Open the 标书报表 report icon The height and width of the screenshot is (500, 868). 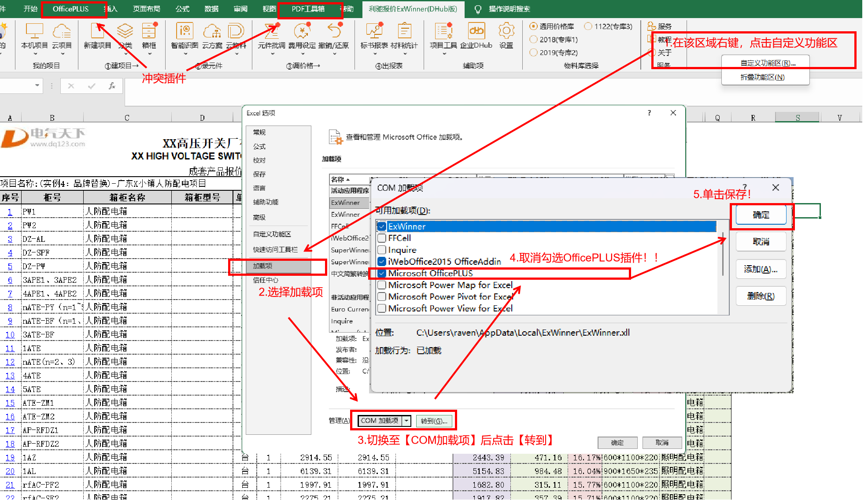pos(374,31)
